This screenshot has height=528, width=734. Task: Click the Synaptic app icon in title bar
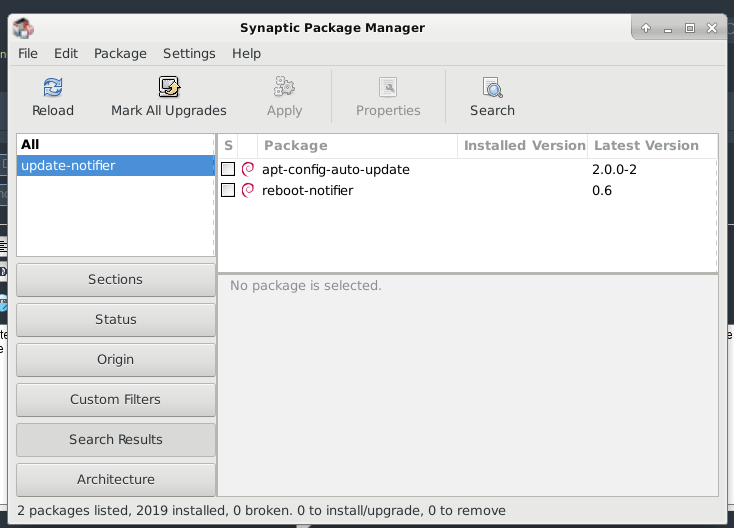pos(23,28)
